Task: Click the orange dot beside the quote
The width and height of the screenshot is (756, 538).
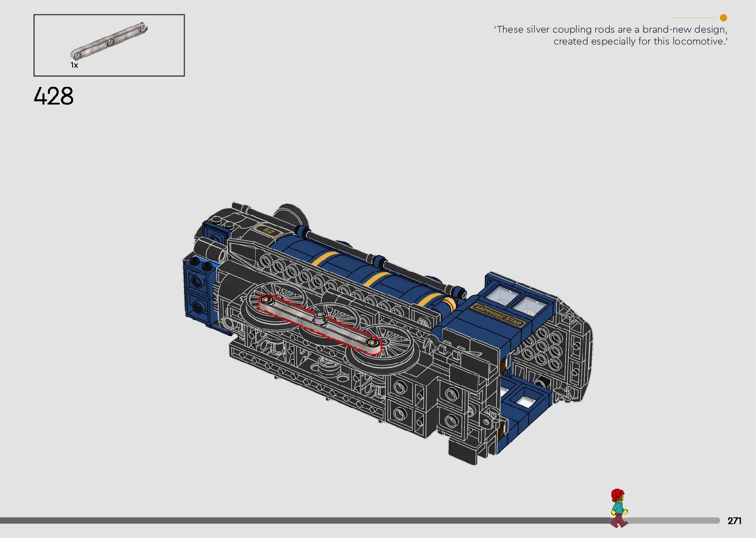Action: click(x=723, y=18)
